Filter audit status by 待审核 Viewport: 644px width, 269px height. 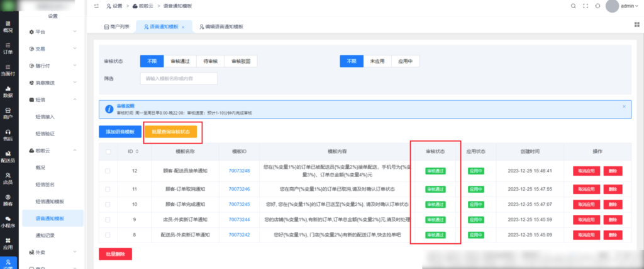pos(210,61)
